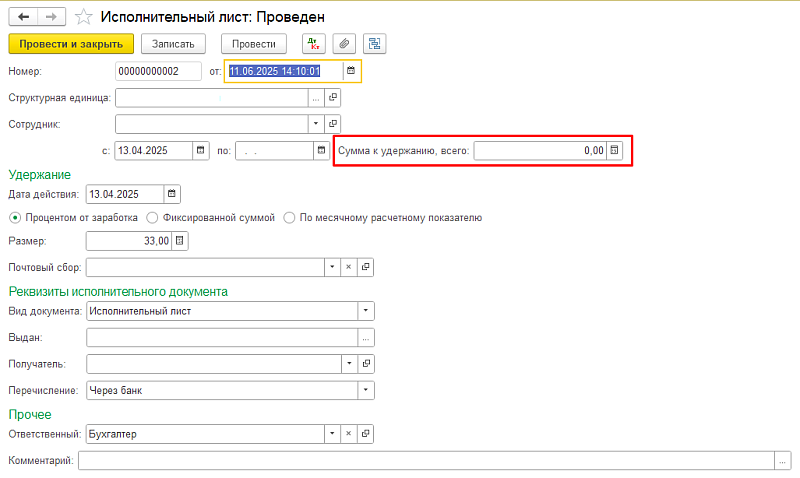The width and height of the screenshot is (800, 478).
Task: Click into the Комментарий text field
Action: 425,461
